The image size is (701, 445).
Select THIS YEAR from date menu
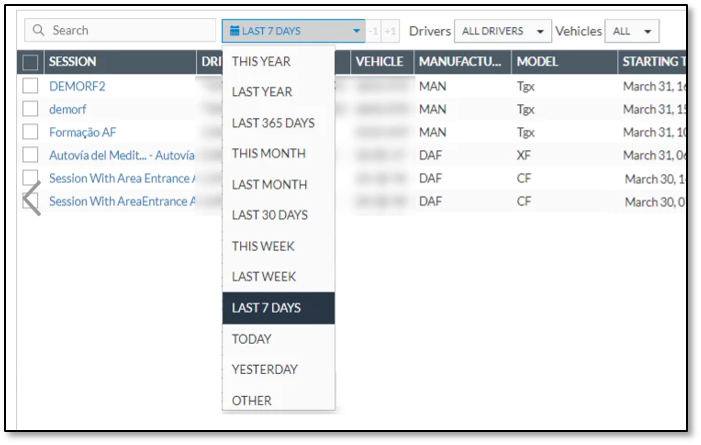[279, 61]
